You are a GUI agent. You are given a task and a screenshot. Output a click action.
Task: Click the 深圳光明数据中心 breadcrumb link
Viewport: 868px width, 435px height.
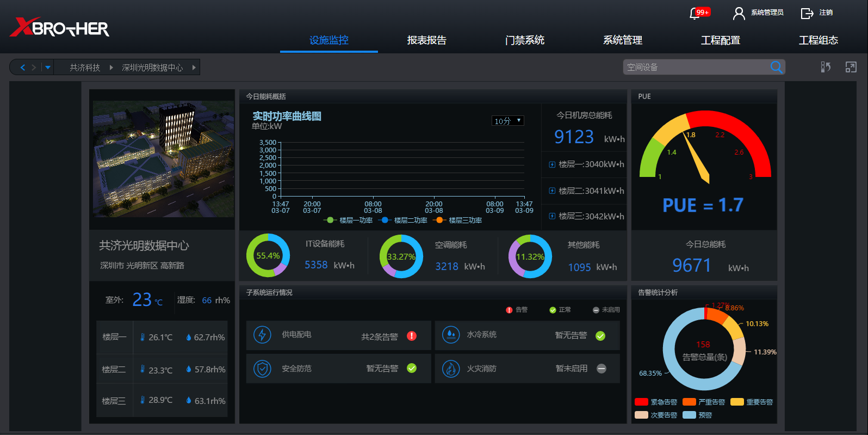(x=152, y=68)
